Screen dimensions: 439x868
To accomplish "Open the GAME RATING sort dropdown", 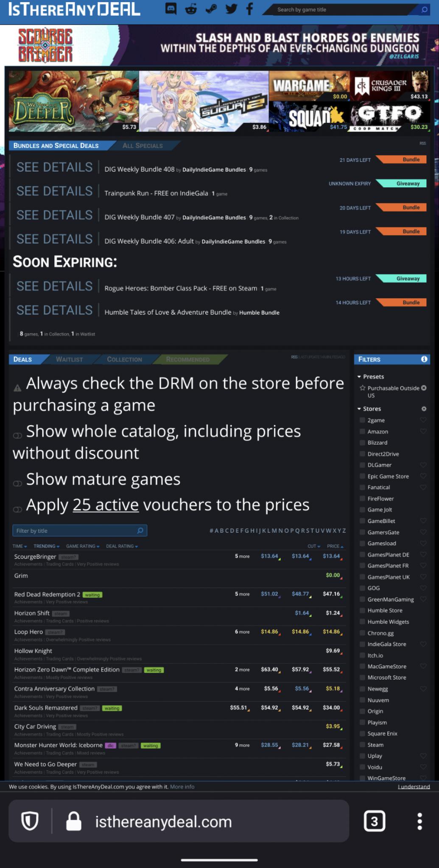I will pyautogui.click(x=83, y=546).
